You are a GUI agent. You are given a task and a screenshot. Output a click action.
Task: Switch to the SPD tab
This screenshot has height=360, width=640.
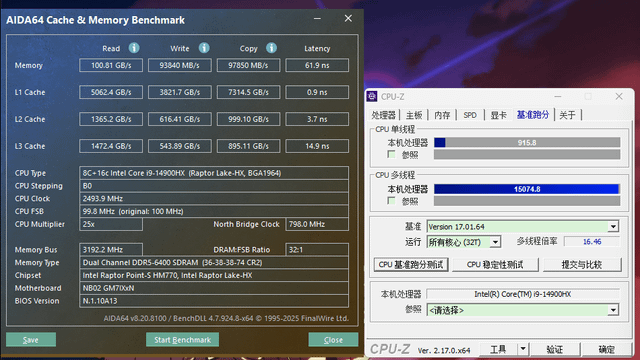(470, 115)
